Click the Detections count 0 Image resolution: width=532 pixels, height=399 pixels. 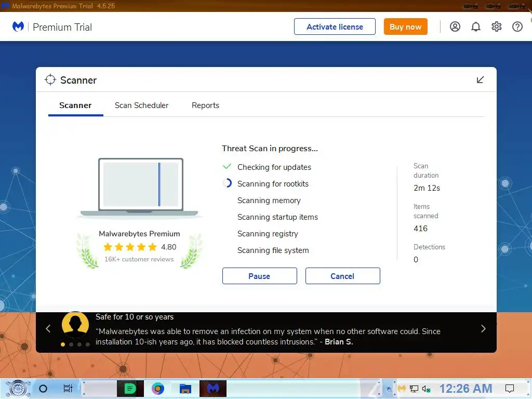click(416, 260)
